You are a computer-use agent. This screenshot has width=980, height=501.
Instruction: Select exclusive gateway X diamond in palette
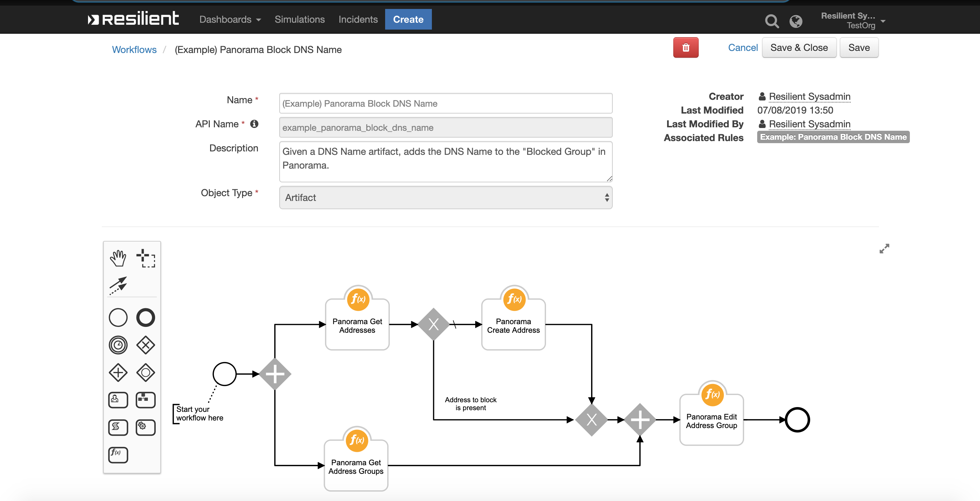click(x=146, y=345)
